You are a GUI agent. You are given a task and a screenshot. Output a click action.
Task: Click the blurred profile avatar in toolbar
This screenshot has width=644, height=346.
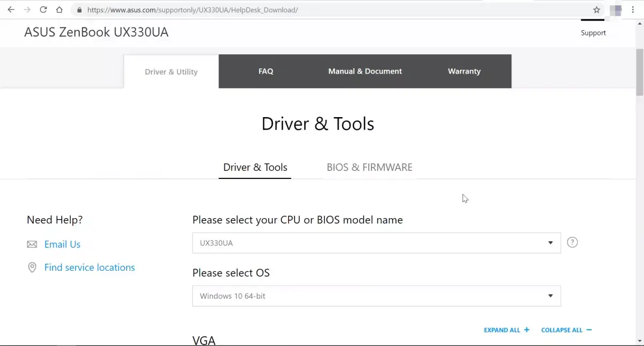click(616, 10)
